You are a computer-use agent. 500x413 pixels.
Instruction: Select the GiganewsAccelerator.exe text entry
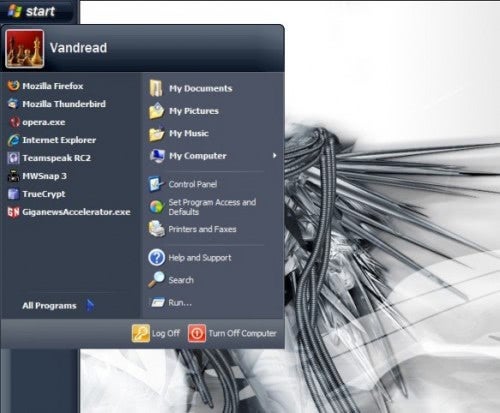(x=76, y=212)
